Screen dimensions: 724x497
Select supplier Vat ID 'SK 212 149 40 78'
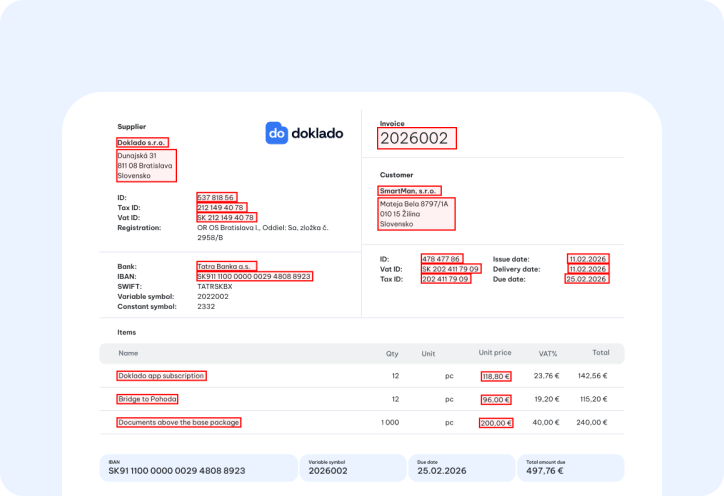[x=225, y=218]
